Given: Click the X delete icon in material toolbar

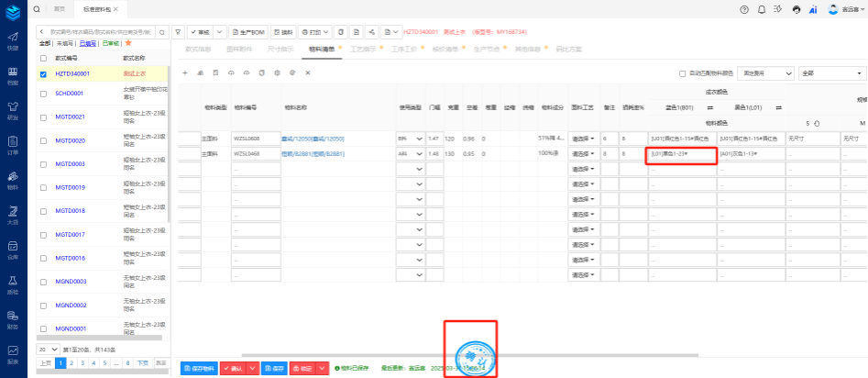Looking at the screenshot, I should point(307,72).
